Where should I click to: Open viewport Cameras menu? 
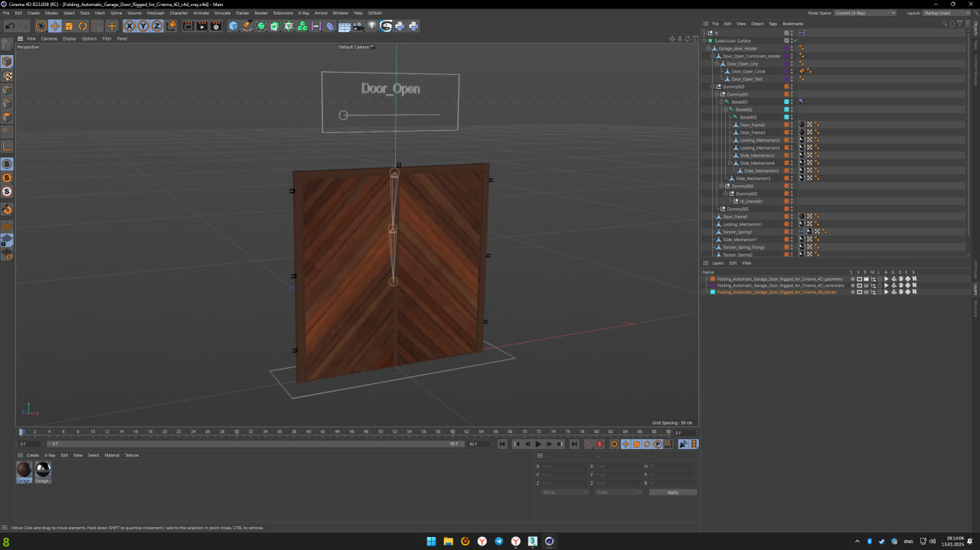click(49, 38)
